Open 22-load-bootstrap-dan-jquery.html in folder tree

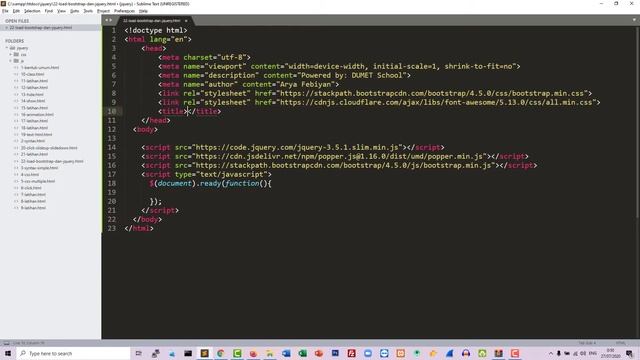(x=52, y=161)
